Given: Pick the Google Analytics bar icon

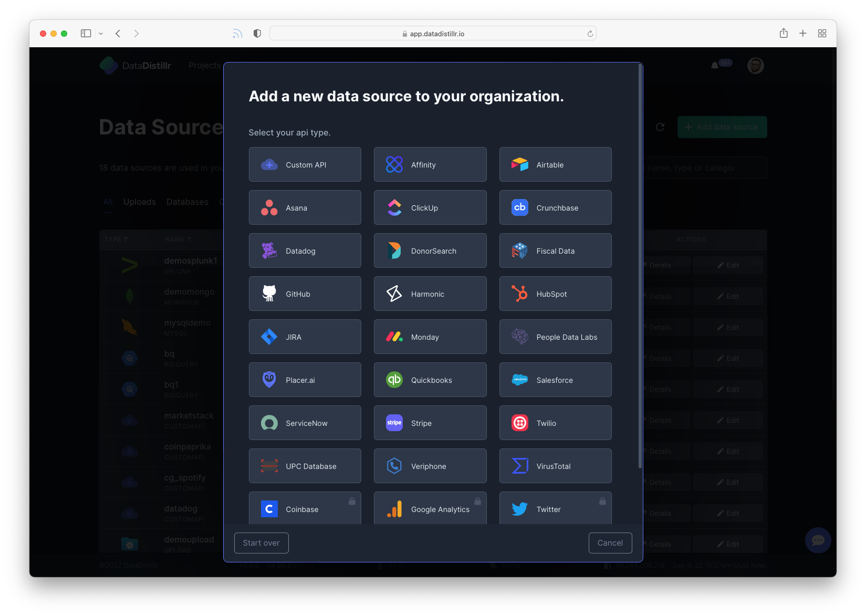Looking at the screenshot, I should coord(394,509).
